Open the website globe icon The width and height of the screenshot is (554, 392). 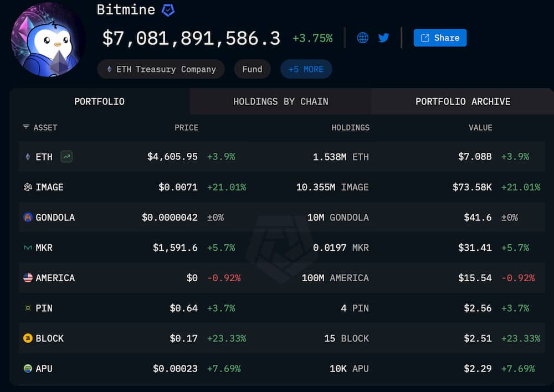(x=363, y=38)
